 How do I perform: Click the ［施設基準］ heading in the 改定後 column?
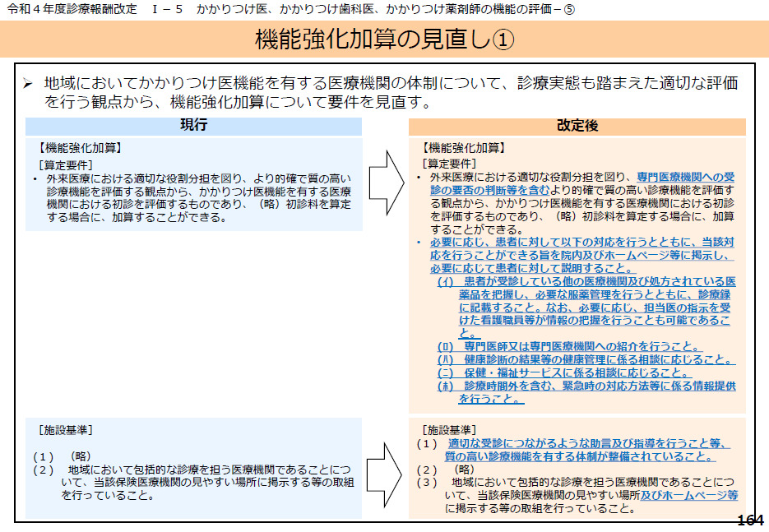point(449,430)
